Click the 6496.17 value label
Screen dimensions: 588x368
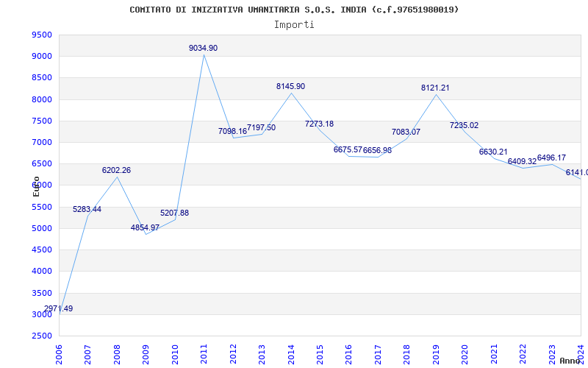coord(551,158)
